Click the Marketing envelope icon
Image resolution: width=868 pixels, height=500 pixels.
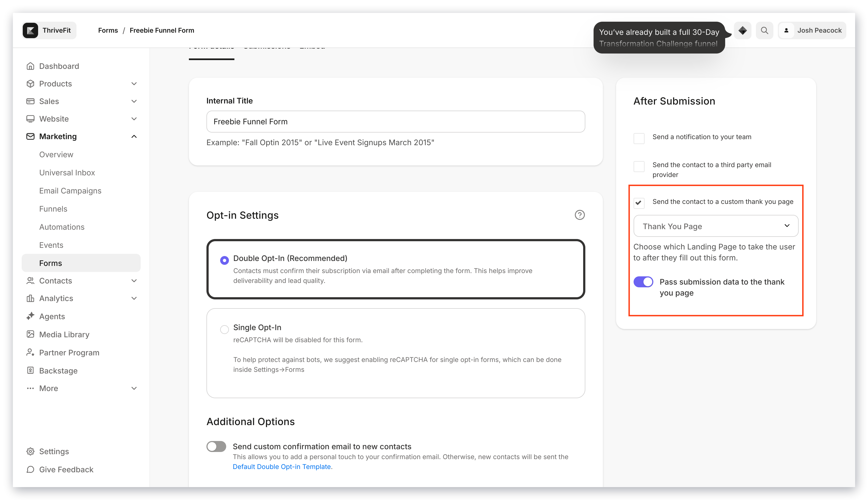pyautogui.click(x=30, y=136)
